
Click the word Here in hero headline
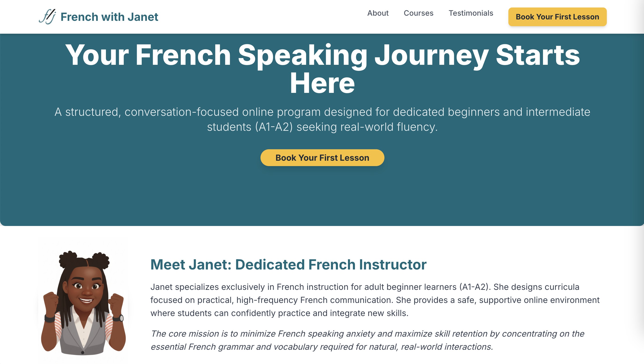(322, 83)
